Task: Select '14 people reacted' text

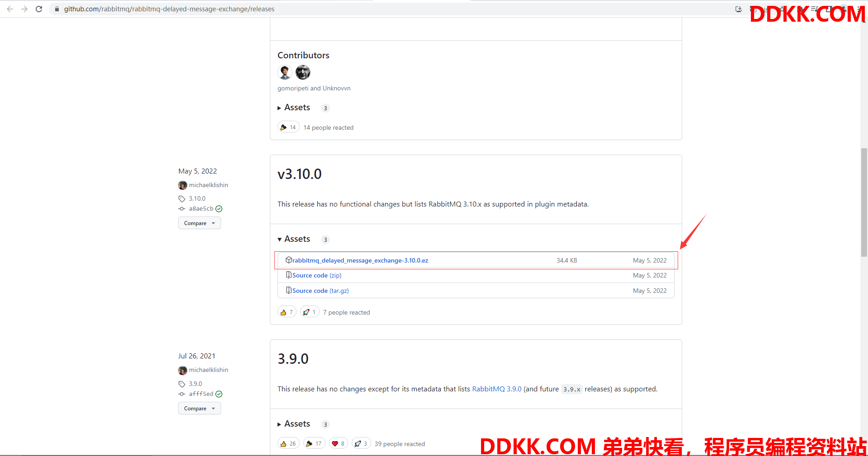Action: (x=329, y=128)
